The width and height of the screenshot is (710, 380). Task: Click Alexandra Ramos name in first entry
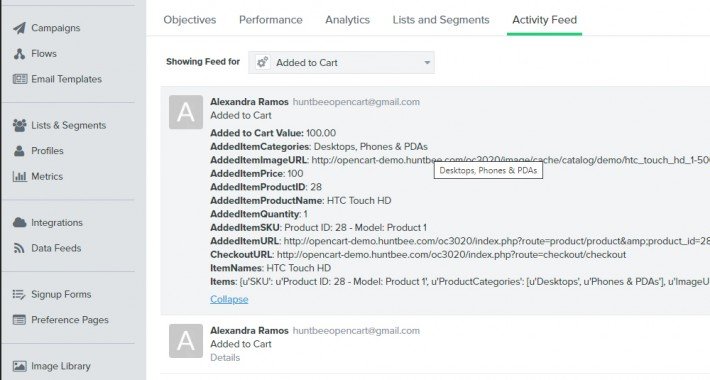[249, 102]
